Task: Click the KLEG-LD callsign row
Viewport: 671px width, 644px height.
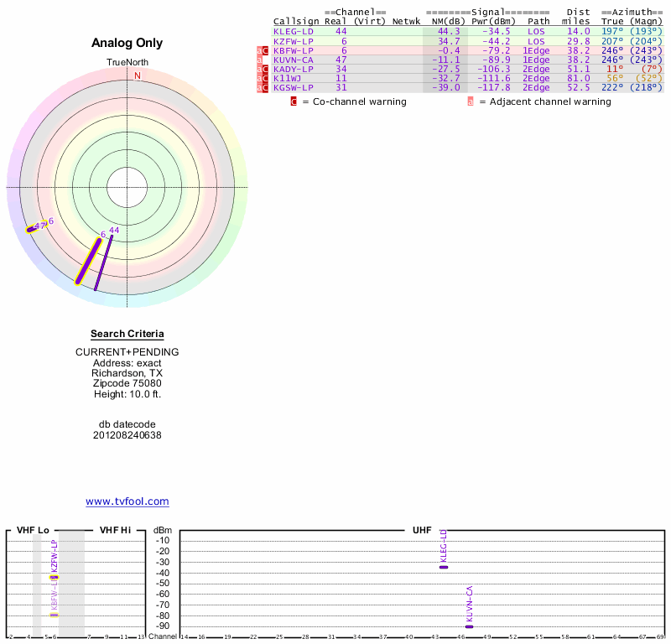Action: pyautogui.click(x=467, y=31)
